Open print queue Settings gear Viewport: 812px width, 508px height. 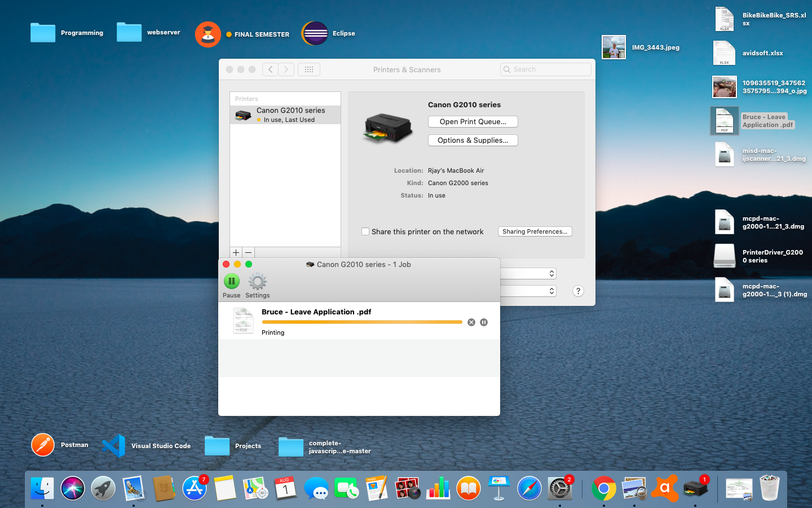coord(257,281)
